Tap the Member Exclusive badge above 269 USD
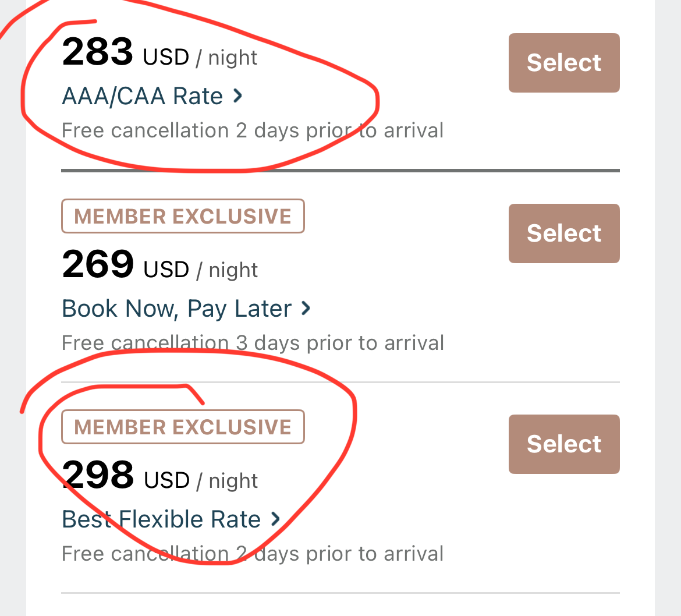Image resolution: width=681 pixels, height=616 pixels. (x=183, y=217)
